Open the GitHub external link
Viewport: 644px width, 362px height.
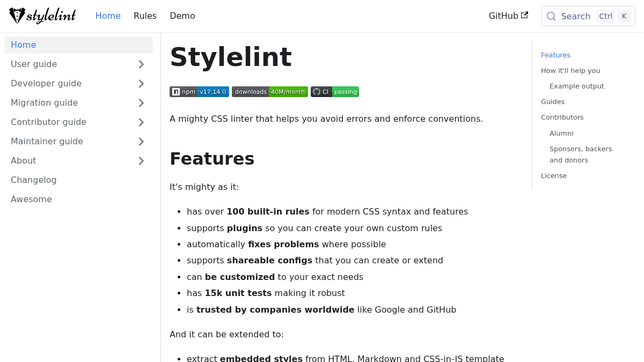point(508,16)
